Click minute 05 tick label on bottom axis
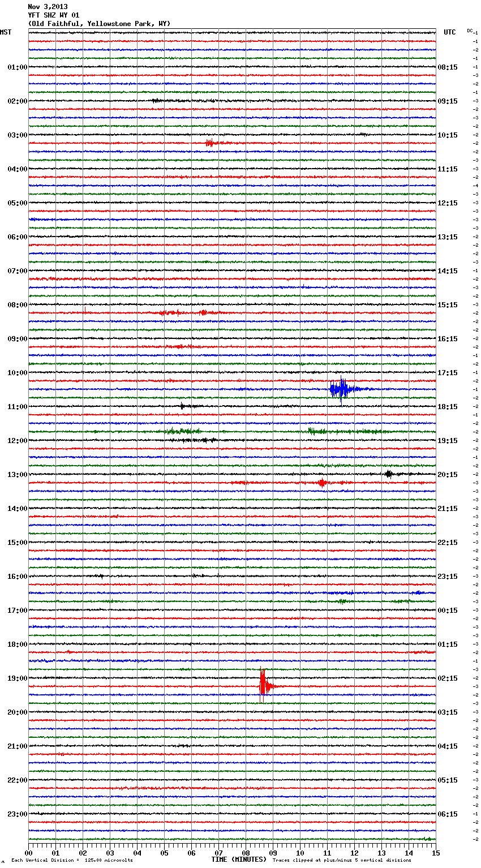This screenshot has height=868, width=481. coord(164,853)
